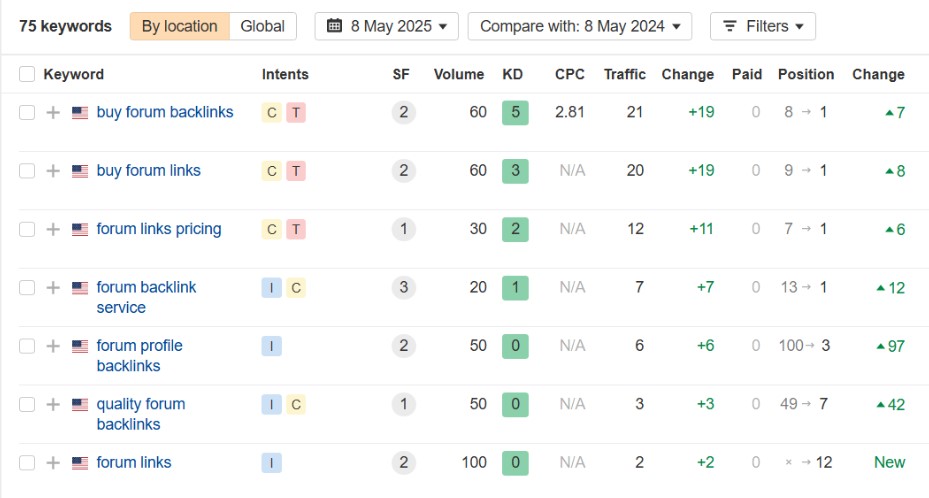This screenshot has width=929, height=498.
Task: Click the plus icon for quality forum backlinks
Action: coord(53,404)
